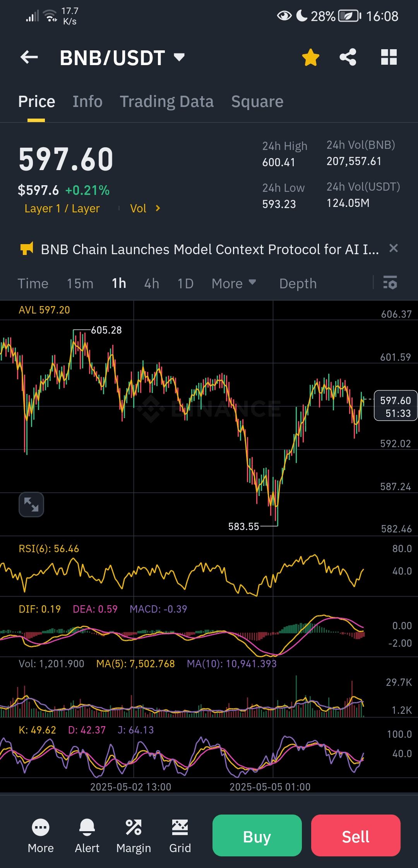Viewport: 418px width, 868px height.
Task: Open the Vol tag link
Action: click(x=138, y=208)
